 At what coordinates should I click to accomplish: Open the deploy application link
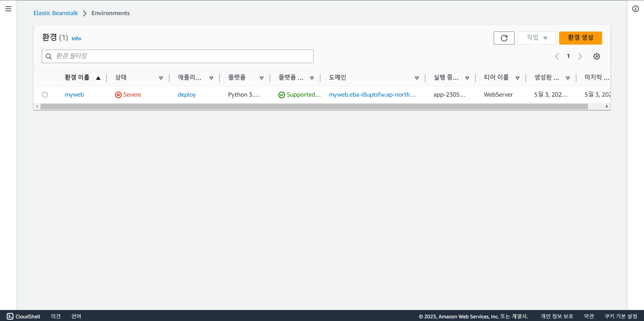coord(187,95)
